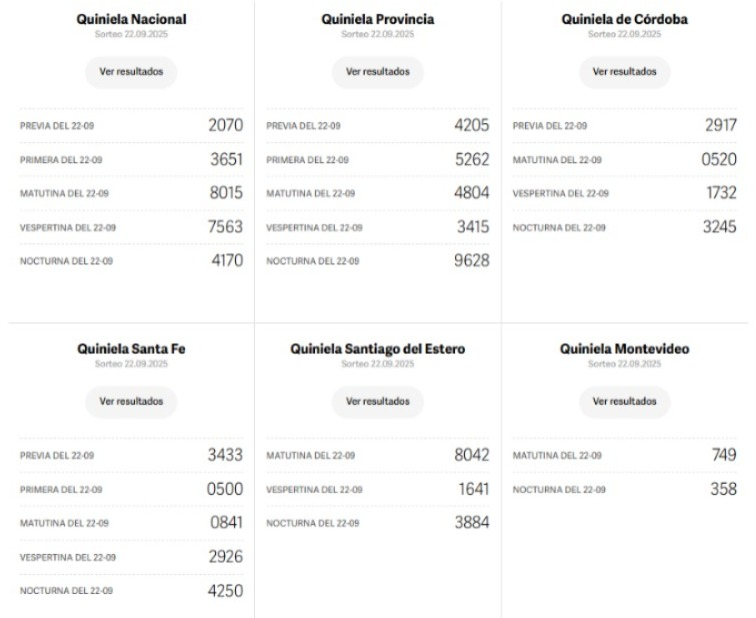
Task: Select Provincia Nocturna number 9628
Action: 471,261
